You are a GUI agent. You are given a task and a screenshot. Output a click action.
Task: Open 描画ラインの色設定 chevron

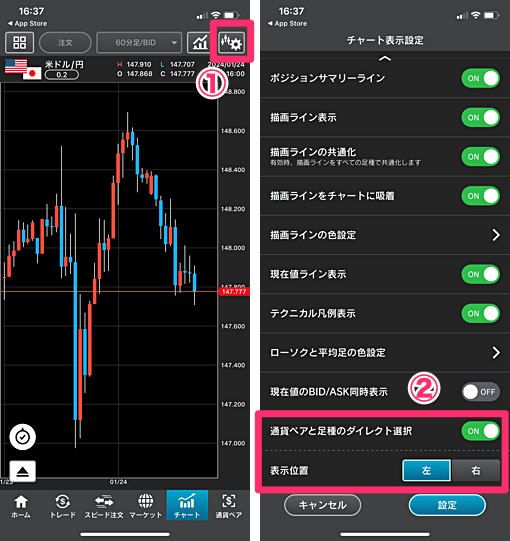pos(496,235)
